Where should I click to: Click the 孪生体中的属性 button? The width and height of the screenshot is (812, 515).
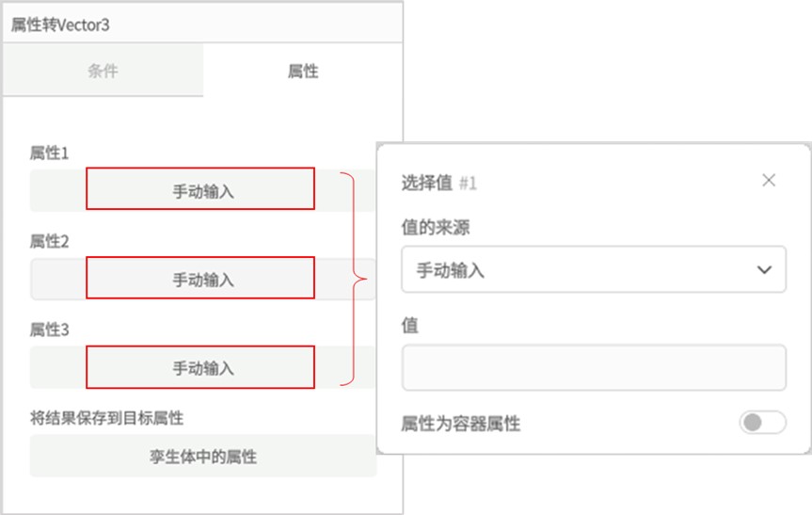(x=203, y=456)
